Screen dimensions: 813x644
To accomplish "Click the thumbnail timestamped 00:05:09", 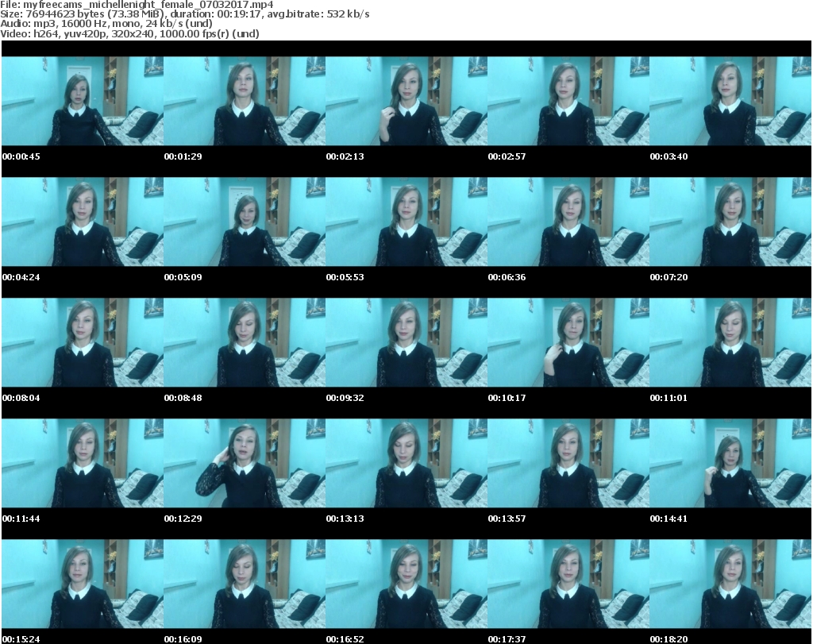I will [x=245, y=222].
